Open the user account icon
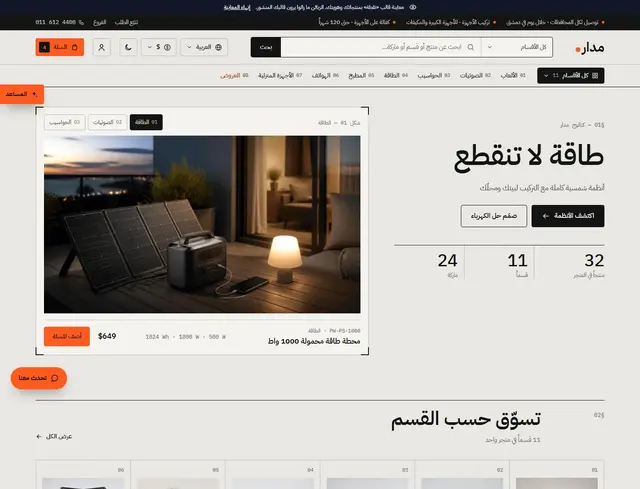 tap(101, 47)
